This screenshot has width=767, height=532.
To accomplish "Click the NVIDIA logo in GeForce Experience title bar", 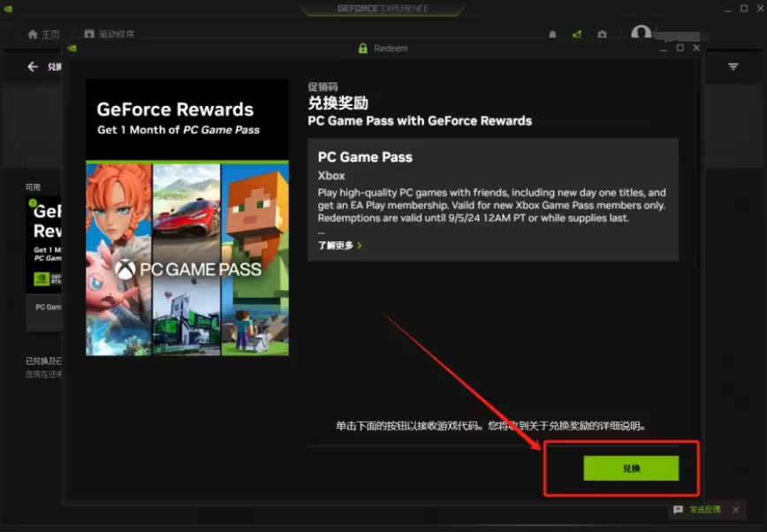I will coord(8,8).
